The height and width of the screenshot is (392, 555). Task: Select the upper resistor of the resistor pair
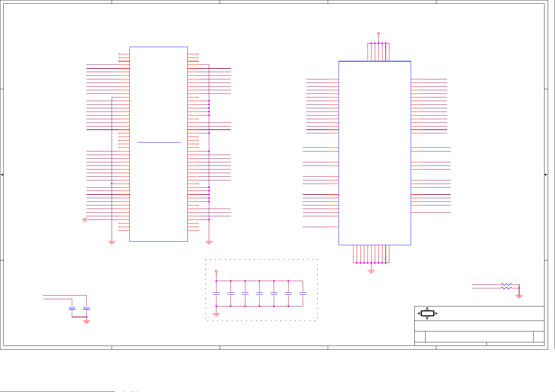pyautogui.click(x=506, y=284)
